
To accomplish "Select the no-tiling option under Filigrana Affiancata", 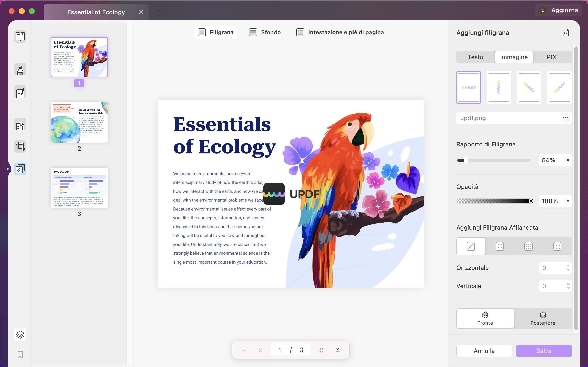I will (471, 246).
